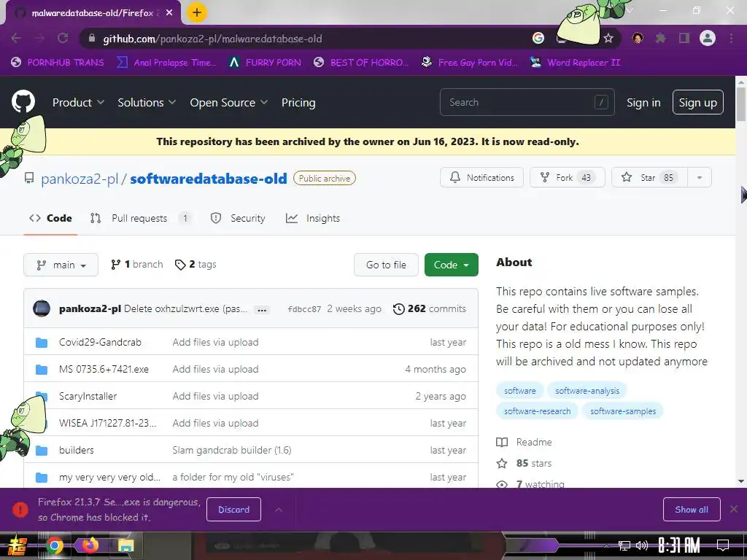The height and width of the screenshot is (560, 747).
Task: Launch Firefox from the taskbar
Action: coord(90,545)
